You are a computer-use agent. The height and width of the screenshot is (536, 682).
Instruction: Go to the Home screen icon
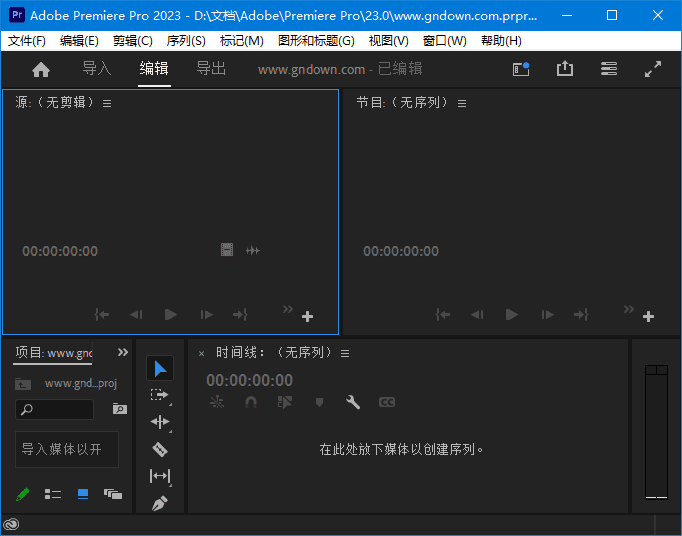41,69
